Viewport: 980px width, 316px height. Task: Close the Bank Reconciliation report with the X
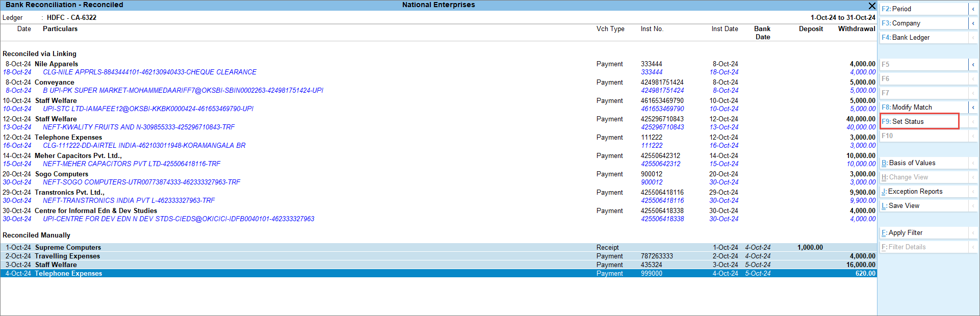click(872, 6)
